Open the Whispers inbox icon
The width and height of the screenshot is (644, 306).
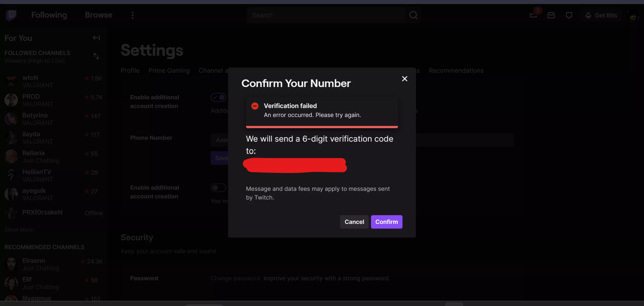pos(551,15)
